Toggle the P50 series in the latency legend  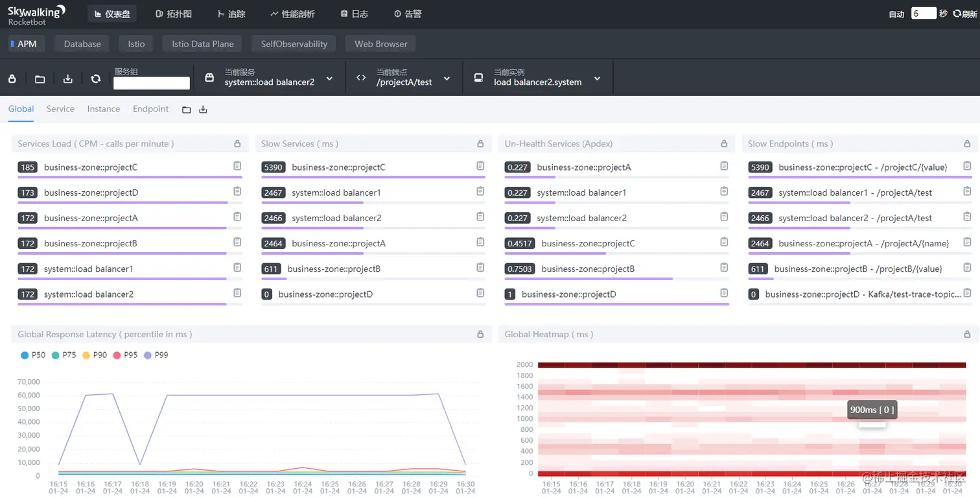tap(34, 355)
